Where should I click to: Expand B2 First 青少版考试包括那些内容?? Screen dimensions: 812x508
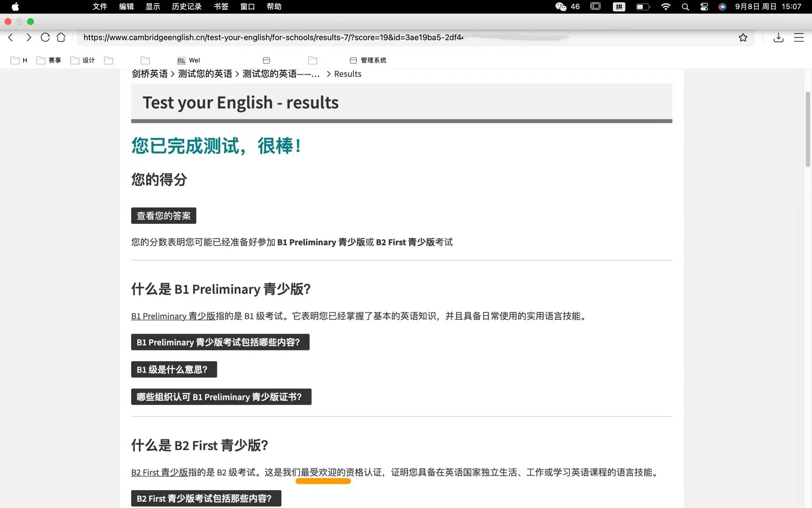coord(206,498)
